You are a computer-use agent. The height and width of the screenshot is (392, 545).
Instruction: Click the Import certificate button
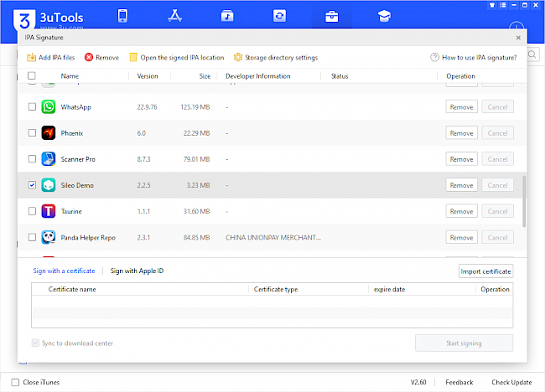point(485,271)
